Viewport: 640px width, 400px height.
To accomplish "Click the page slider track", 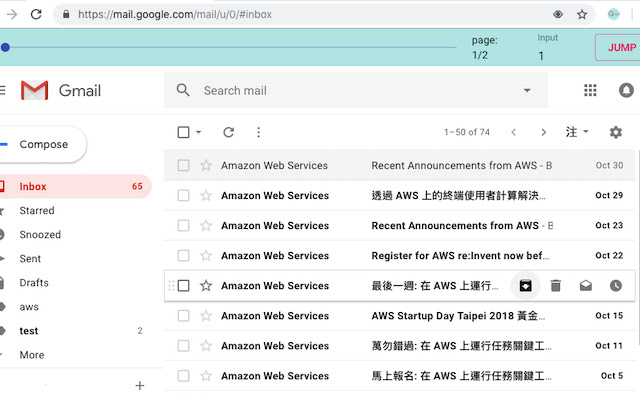I will click(231, 47).
